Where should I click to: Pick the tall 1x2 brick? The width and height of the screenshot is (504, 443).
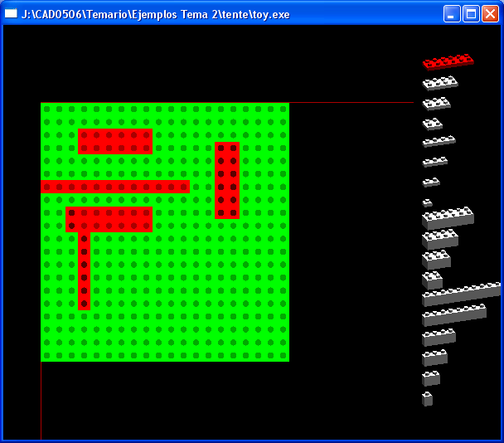point(431,378)
